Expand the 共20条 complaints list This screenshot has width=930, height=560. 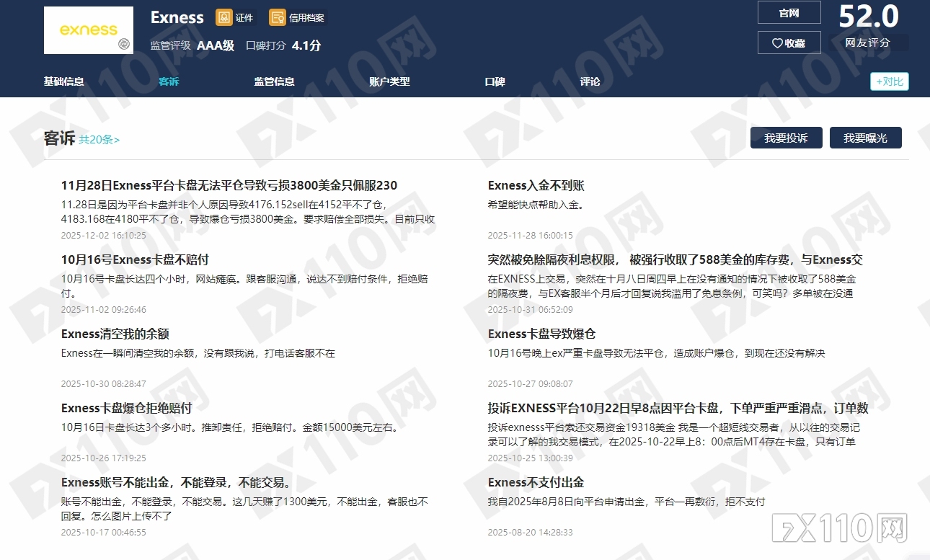[99, 140]
